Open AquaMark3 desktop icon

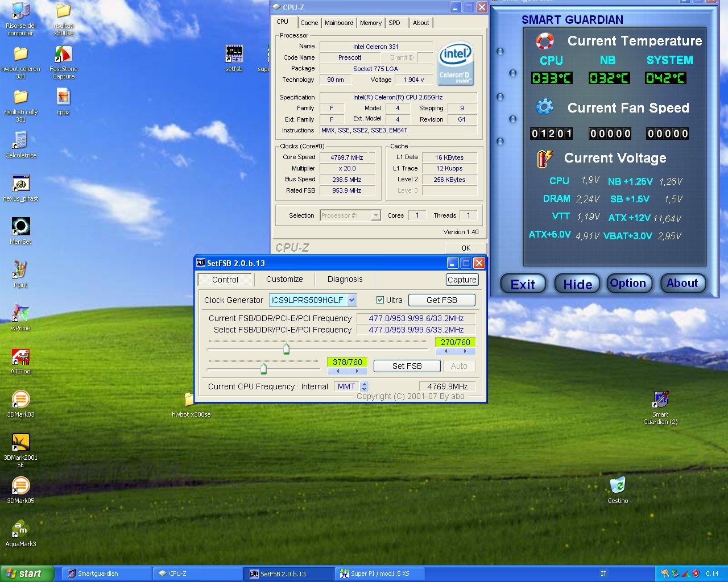[20, 533]
